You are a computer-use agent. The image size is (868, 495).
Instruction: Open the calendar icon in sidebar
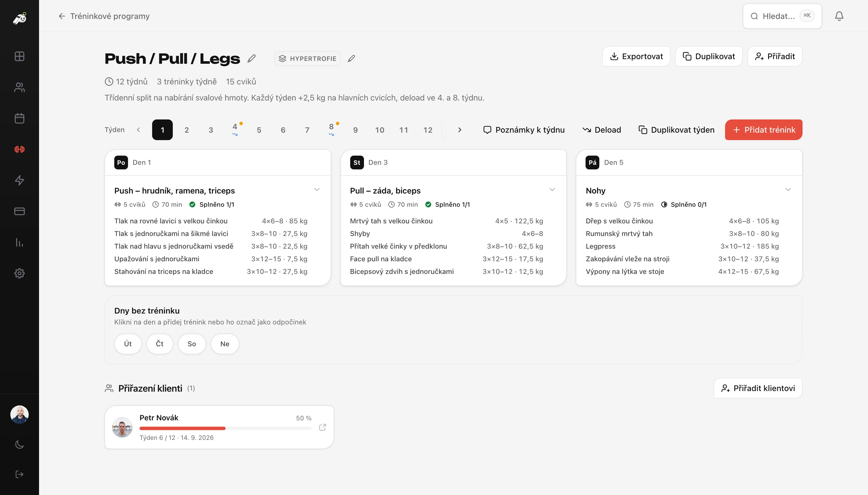(19, 118)
